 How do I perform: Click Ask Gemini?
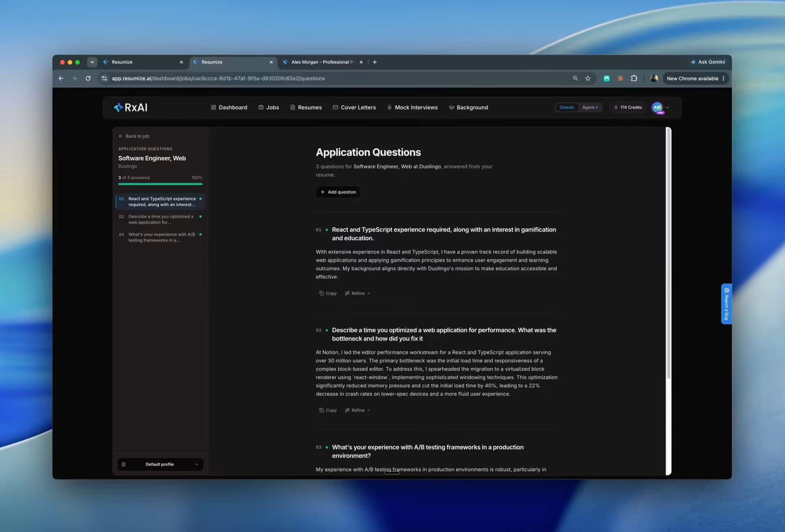pos(707,62)
